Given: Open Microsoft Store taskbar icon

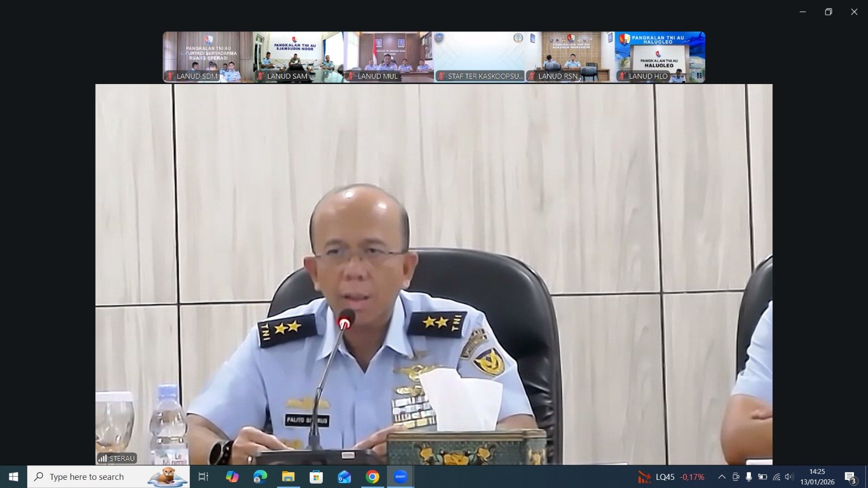Looking at the screenshot, I should point(316,477).
